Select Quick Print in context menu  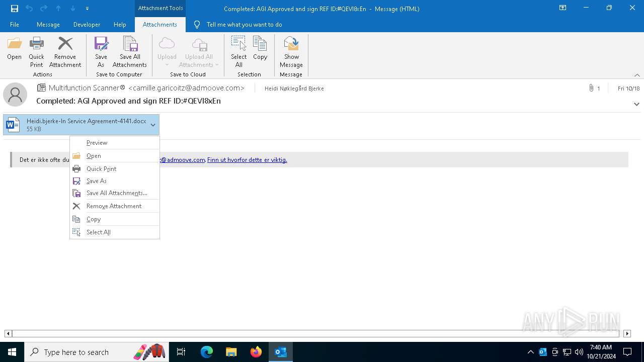point(115,169)
